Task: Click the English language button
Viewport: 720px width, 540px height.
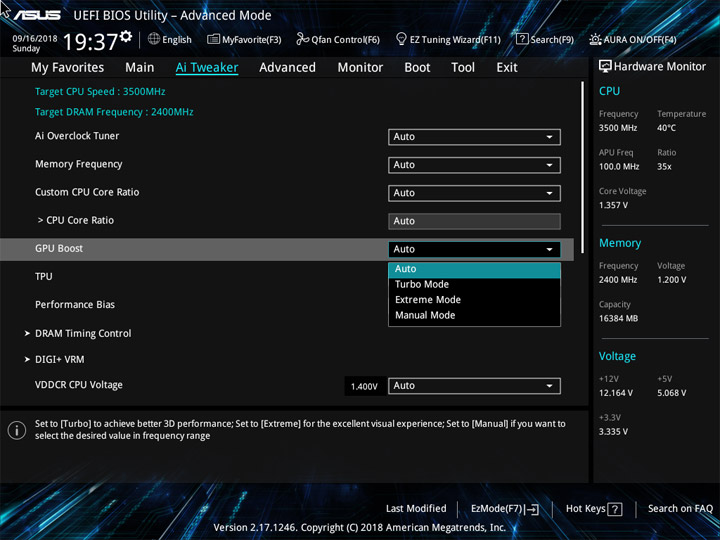Action: pyautogui.click(x=170, y=39)
